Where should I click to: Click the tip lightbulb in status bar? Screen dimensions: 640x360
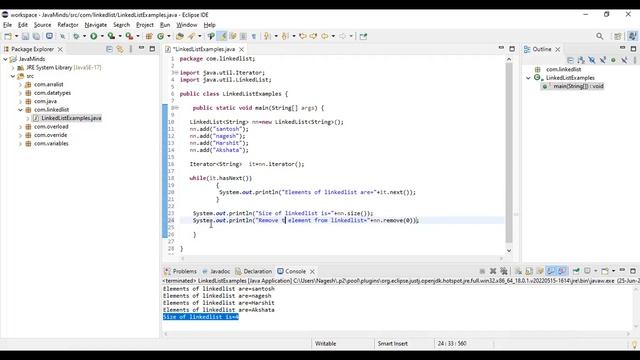[635, 344]
